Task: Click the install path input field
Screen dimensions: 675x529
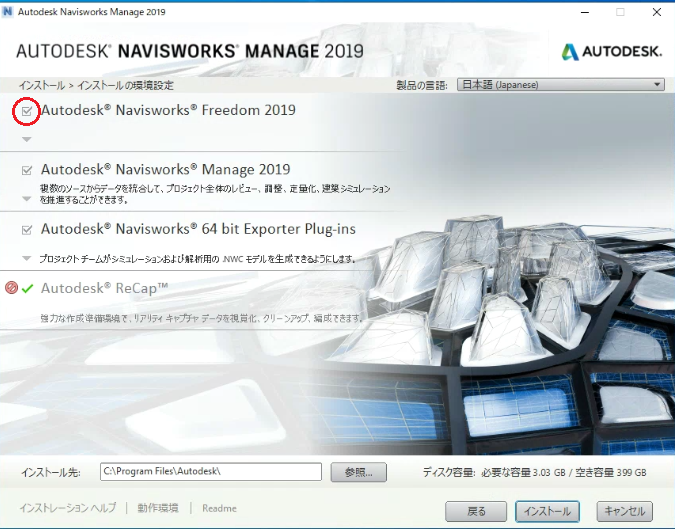Action: point(211,472)
